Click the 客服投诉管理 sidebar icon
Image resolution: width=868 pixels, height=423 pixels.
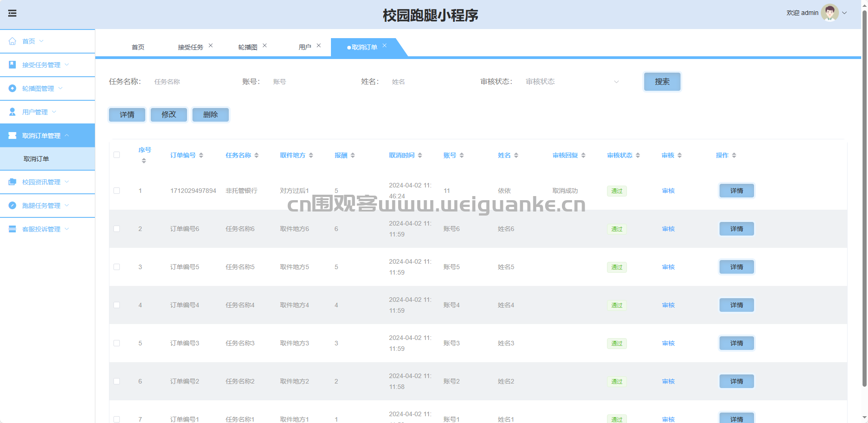pyautogui.click(x=12, y=229)
